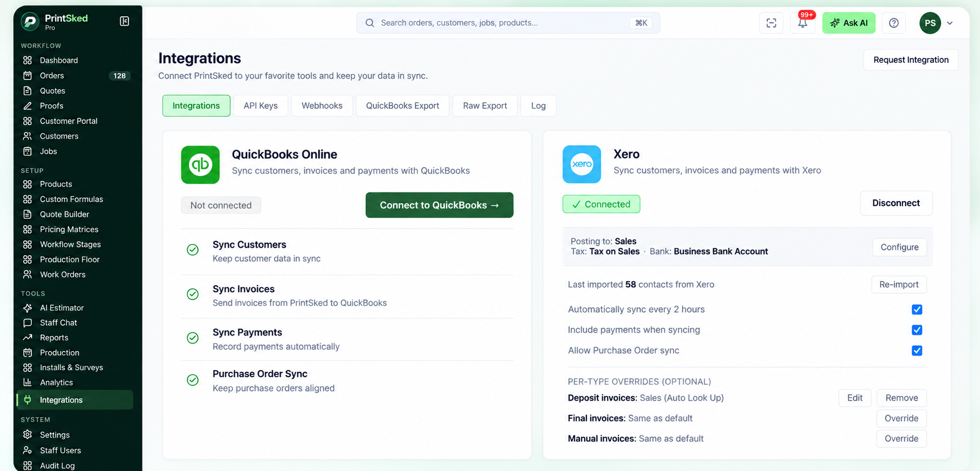Open Workflow Stages in sidebar
980x471 pixels.
point(70,244)
